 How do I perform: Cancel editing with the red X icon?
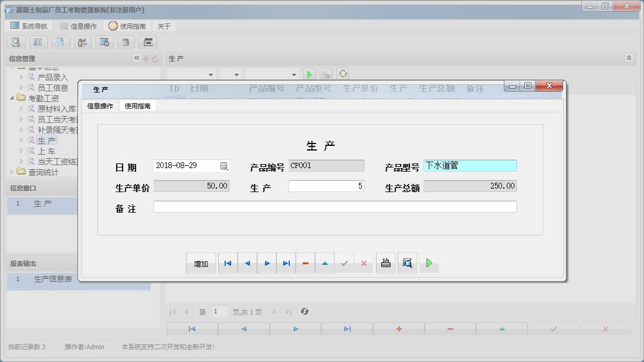click(x=364, y=263)
